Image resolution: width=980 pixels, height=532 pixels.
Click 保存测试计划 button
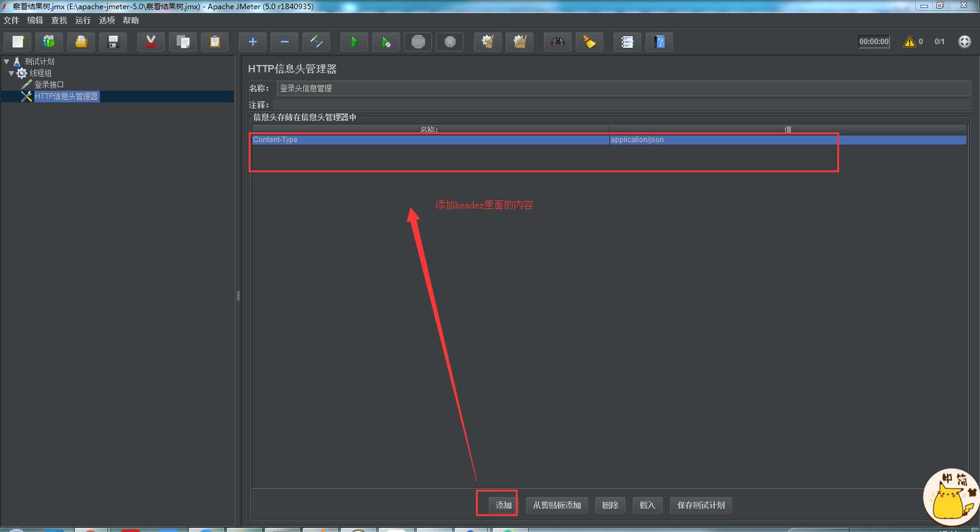(701, 505)
